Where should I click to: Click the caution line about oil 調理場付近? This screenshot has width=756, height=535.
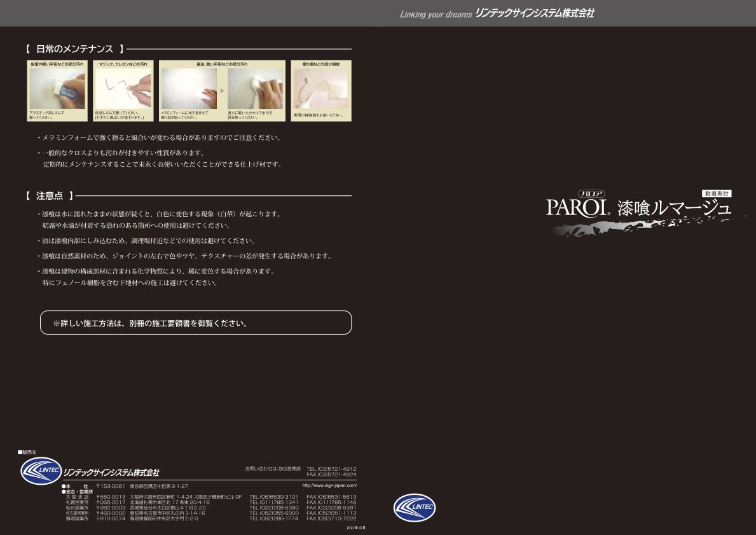[146, 240]
